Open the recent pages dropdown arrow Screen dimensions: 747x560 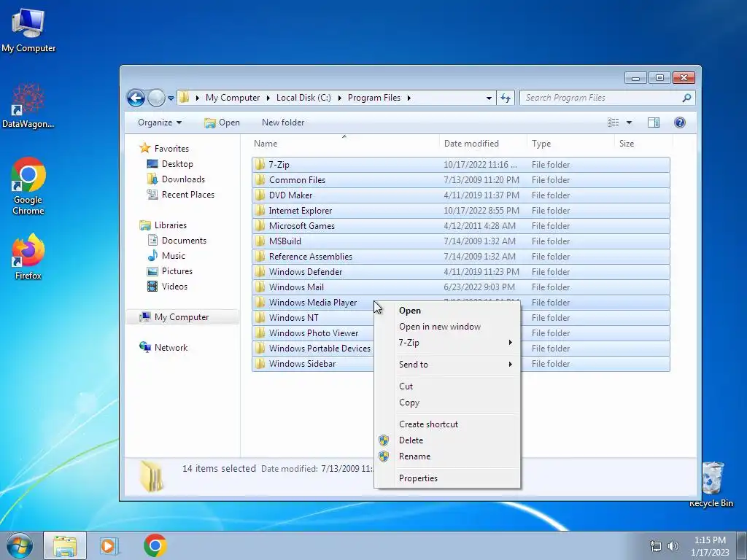[x=171, y=98]
